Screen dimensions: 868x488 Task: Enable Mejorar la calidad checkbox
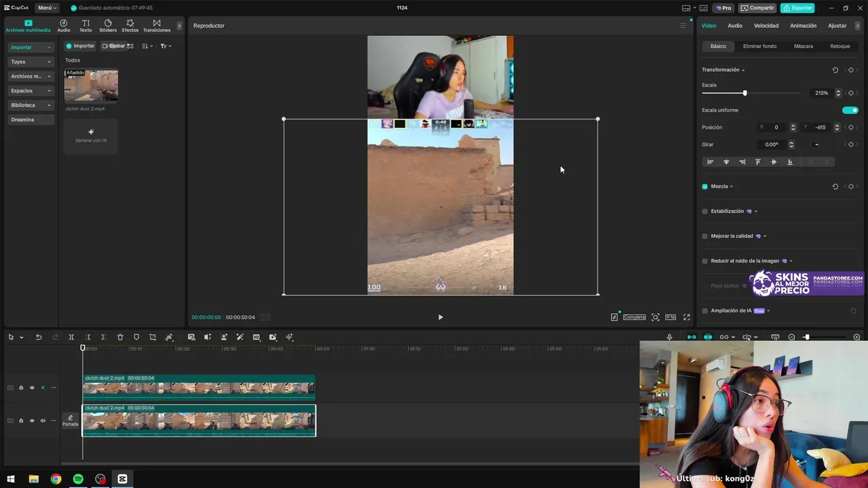point(705,236)
